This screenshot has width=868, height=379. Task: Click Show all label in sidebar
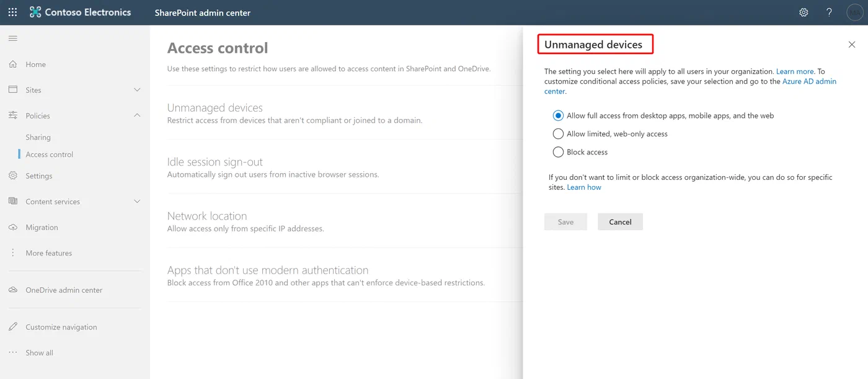coord(39,353)
